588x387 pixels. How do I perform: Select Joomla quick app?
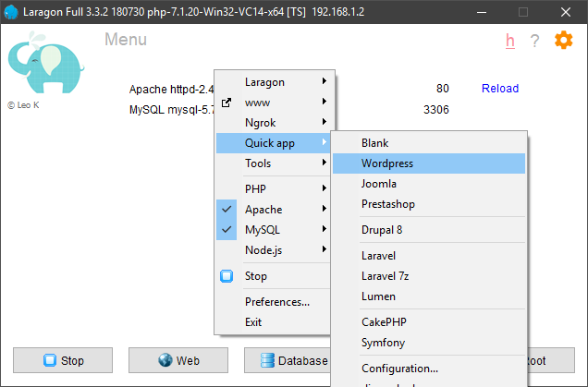click(x=429, y=184)
